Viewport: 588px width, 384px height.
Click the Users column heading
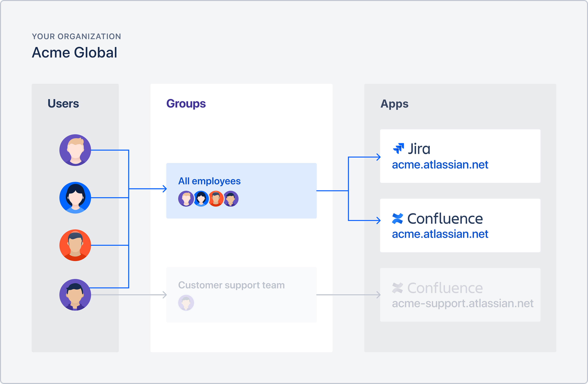click(63, 103)
